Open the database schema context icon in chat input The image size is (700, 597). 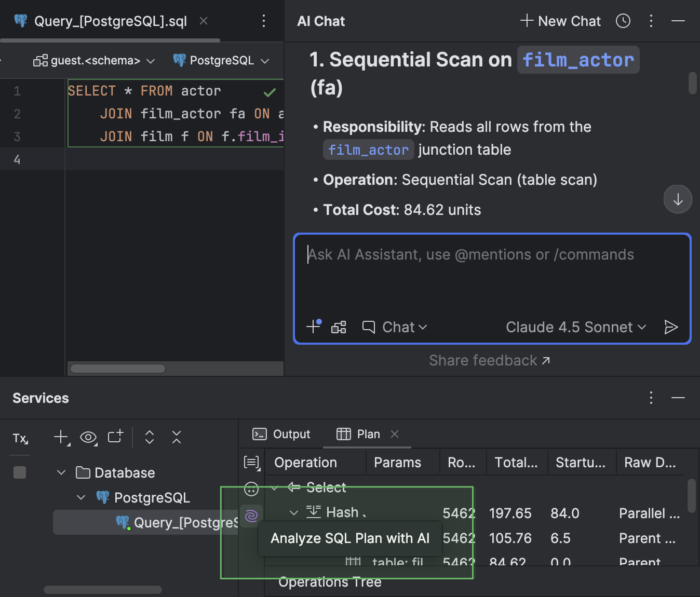pos(339,327)
